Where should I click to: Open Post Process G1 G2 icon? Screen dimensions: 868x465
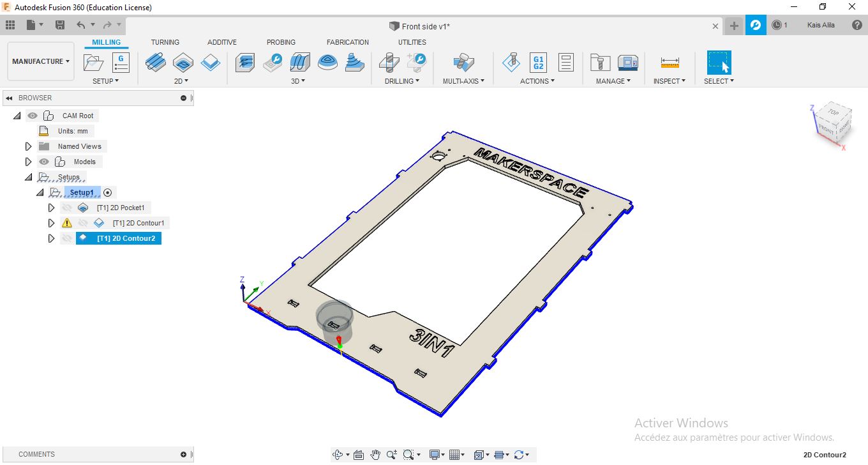coord(538,63)
